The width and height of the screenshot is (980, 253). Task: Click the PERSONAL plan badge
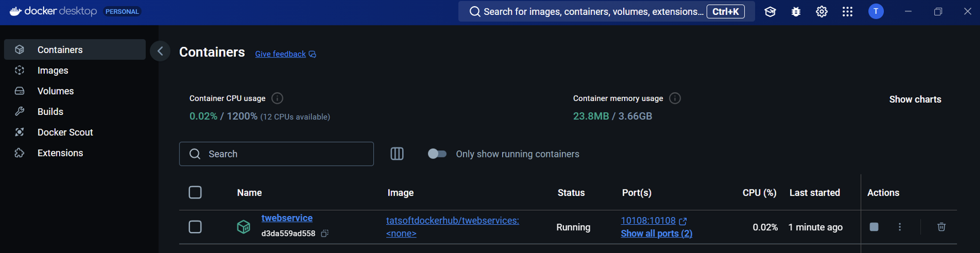click(x=122, y=12)
